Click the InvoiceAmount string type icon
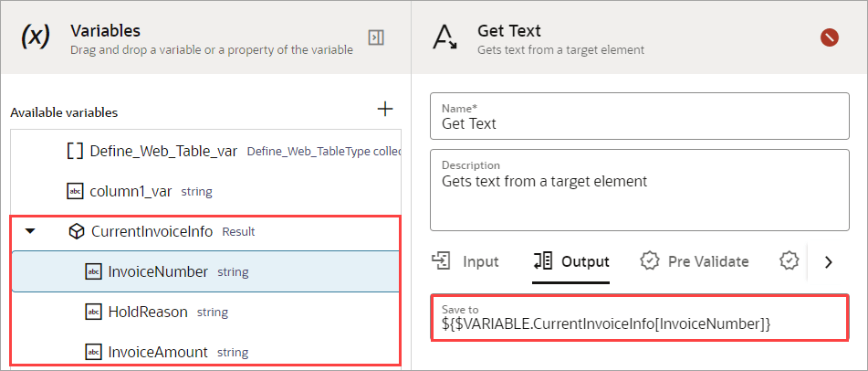This screenshot has width=868, height=371. (93, 352)
